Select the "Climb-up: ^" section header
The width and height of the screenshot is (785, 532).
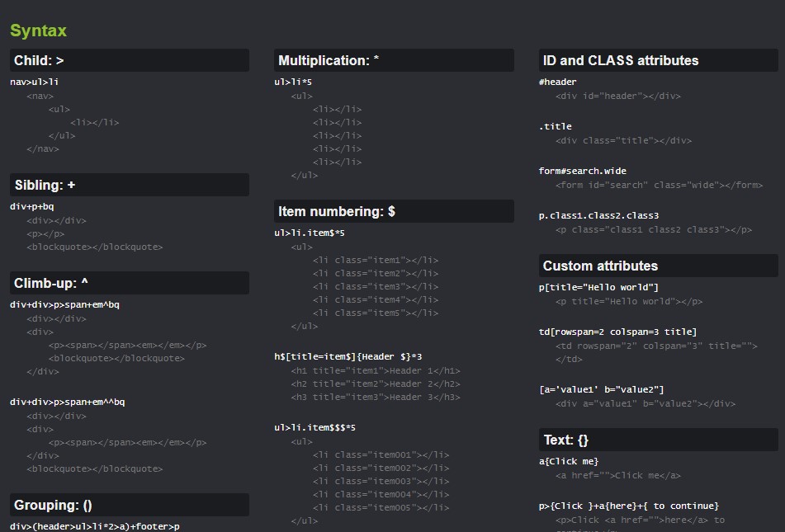point(51,283)
